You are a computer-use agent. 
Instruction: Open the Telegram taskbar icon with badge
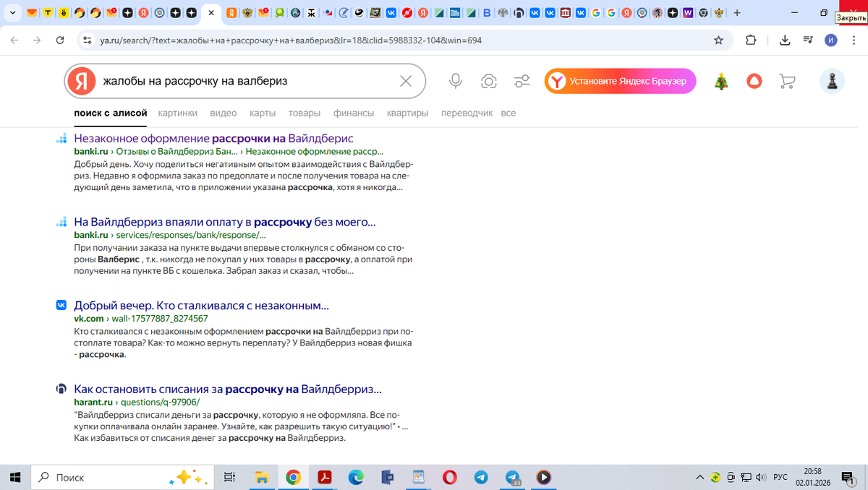[x=513, y=477]
